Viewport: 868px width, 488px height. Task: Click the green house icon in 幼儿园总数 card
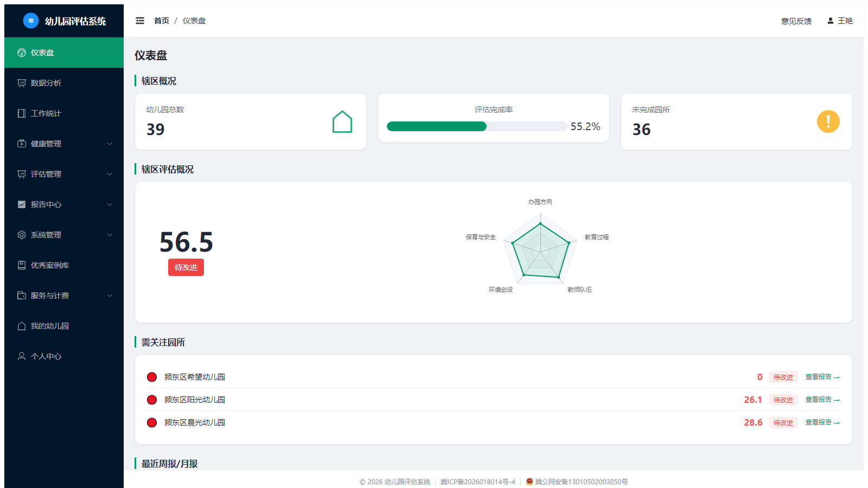[x=342, y=121]
